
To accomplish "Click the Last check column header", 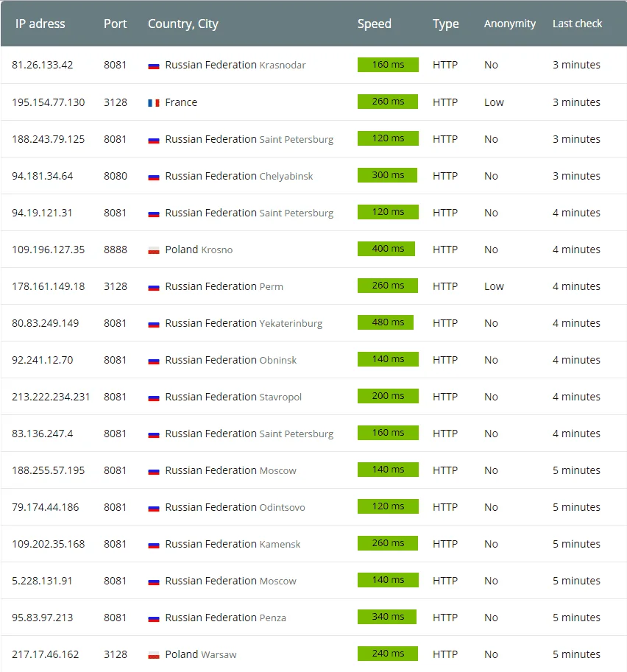I will tap(577, 24).
